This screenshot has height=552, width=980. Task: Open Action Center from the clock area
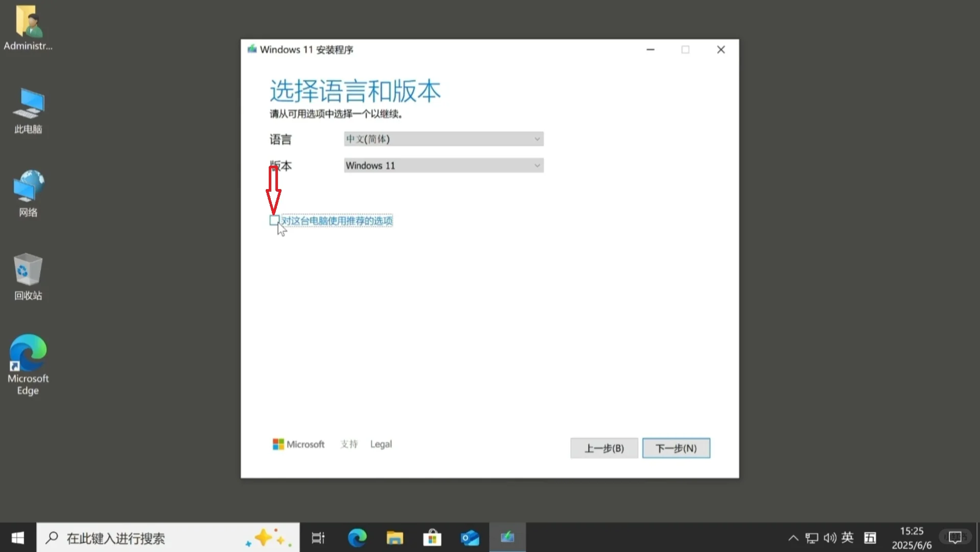(955, 537)
